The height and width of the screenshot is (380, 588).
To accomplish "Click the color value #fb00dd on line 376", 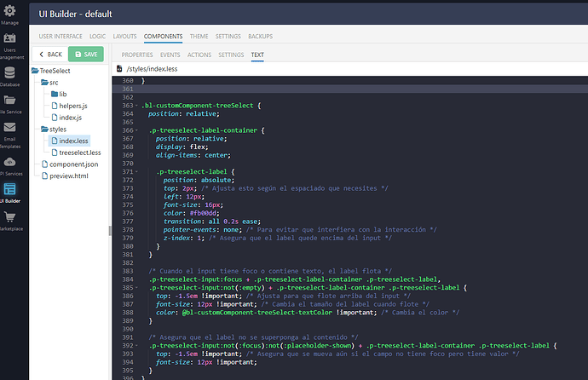I will (x=203, y=213).
